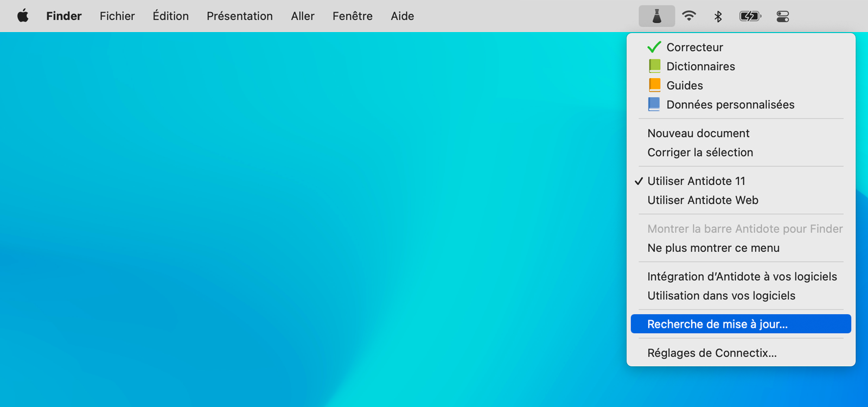Click Recherche de mise à jour…

coord(717,324)
